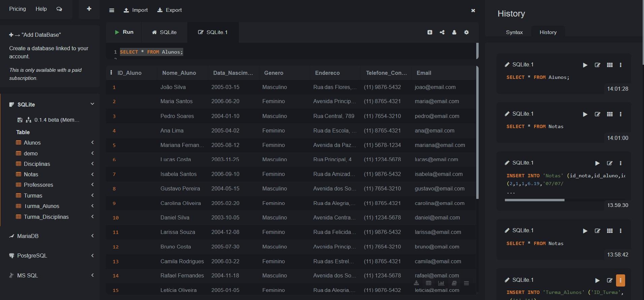The height and width of the screenshot is (300, 644).
Task: Show the table grid for the 13:58:42 query
Action: (x=610, y=231)
